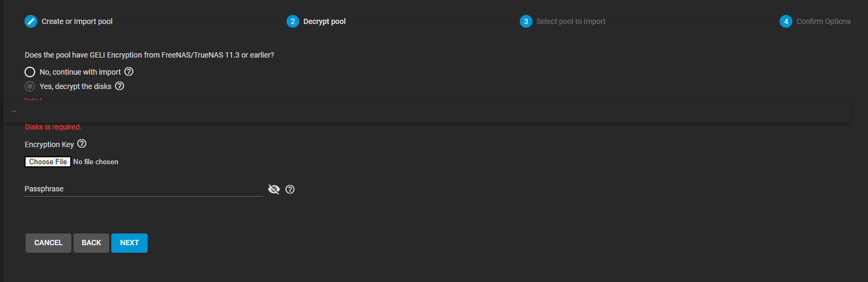Click Choose File for the encryption key

[48, 162]
